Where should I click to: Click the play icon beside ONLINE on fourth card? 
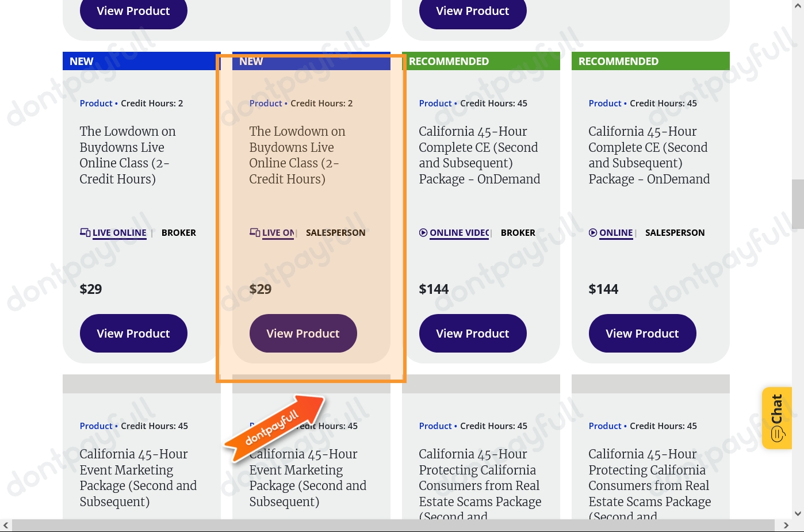click(x=593, y=232)
